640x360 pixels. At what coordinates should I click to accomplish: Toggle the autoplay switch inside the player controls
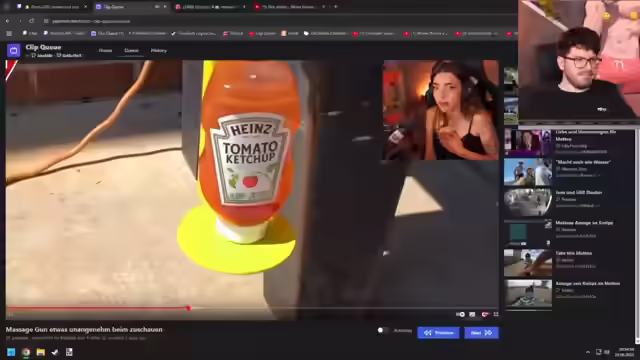460,314
